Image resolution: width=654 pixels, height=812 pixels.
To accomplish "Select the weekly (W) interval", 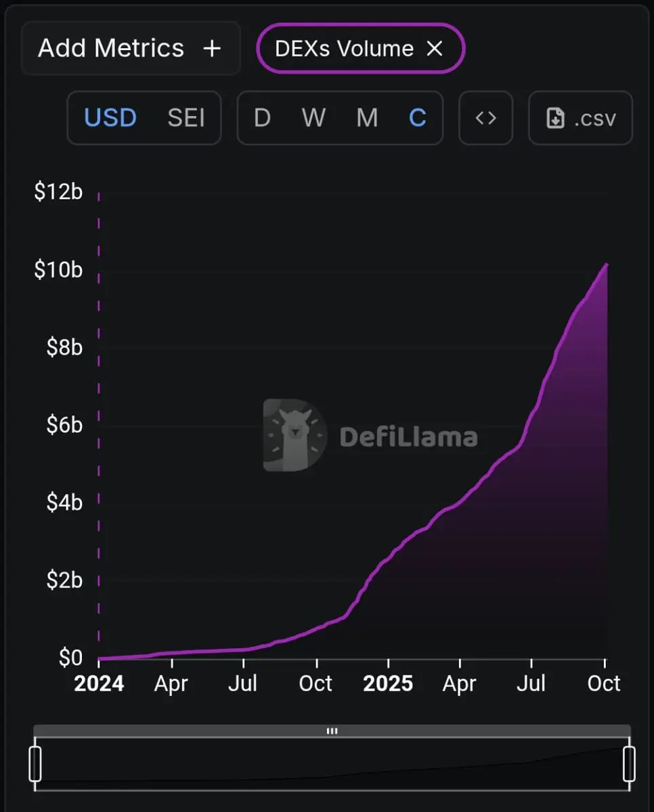I will point(313,118).
